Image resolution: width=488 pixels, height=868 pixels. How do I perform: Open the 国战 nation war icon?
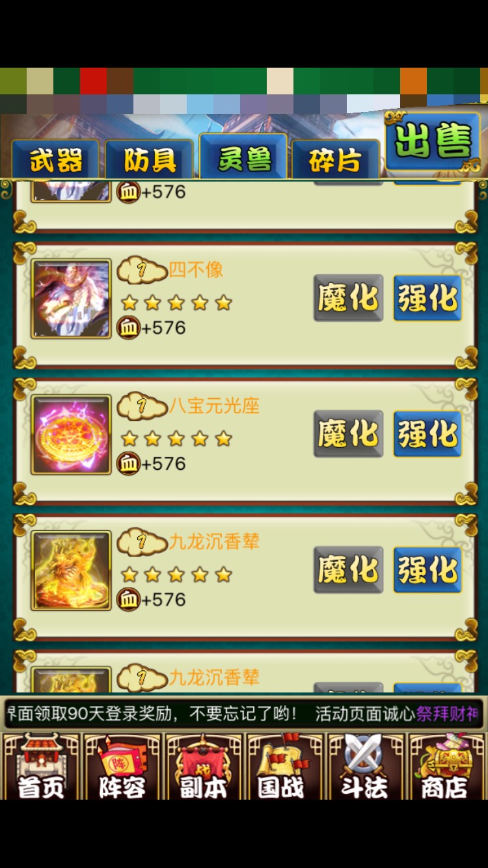click(x=284, y=766)
